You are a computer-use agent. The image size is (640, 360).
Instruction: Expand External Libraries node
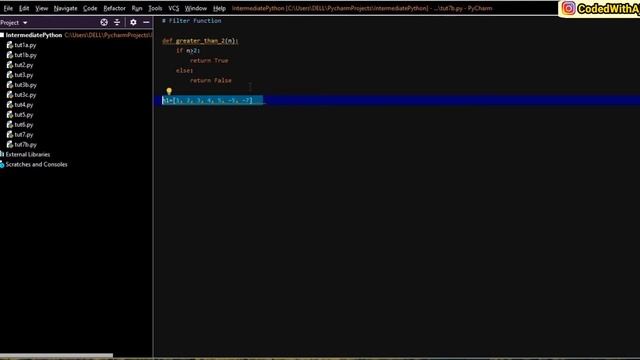pyautogui.click(x=27, y=154)
